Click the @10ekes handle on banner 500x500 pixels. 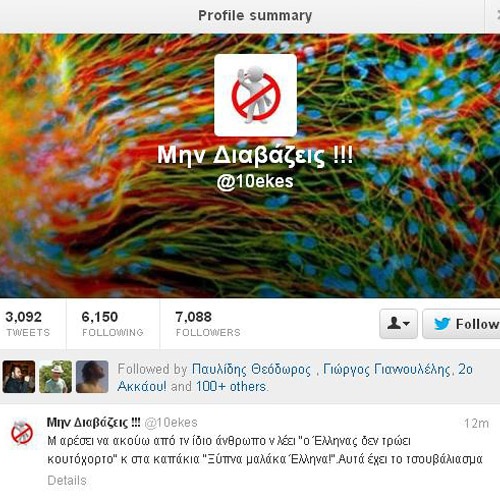(x=255, y=182)
